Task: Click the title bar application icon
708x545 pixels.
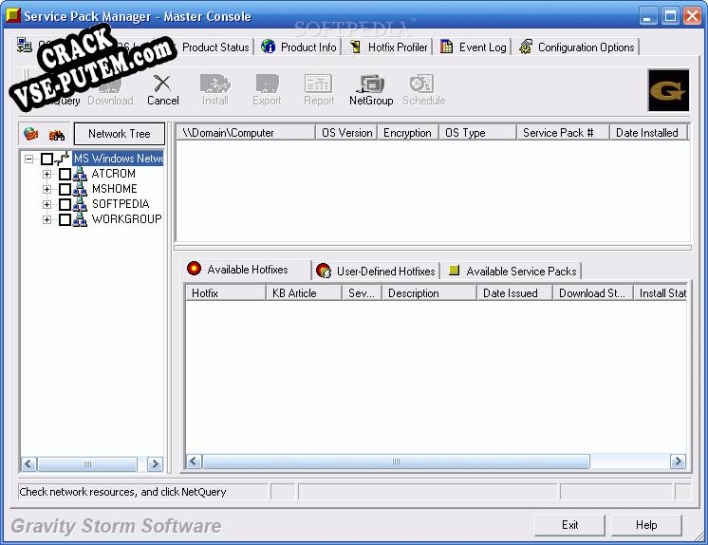Action: coord(14,14)
